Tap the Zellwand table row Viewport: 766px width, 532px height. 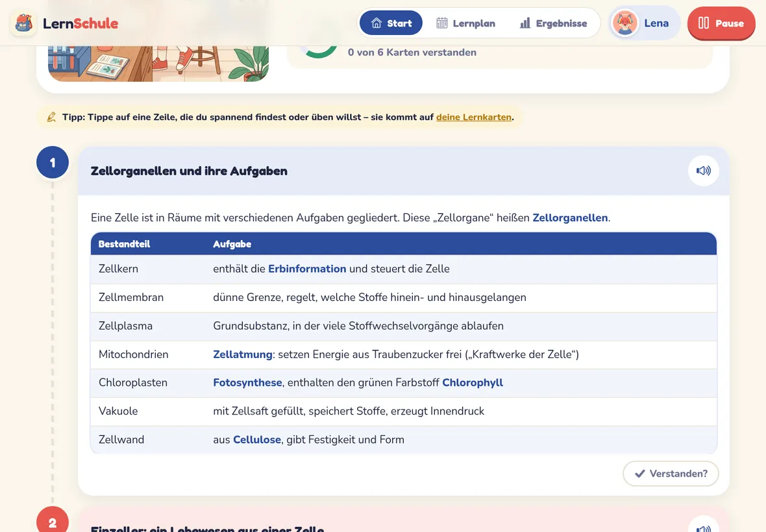tap(404, 440)
